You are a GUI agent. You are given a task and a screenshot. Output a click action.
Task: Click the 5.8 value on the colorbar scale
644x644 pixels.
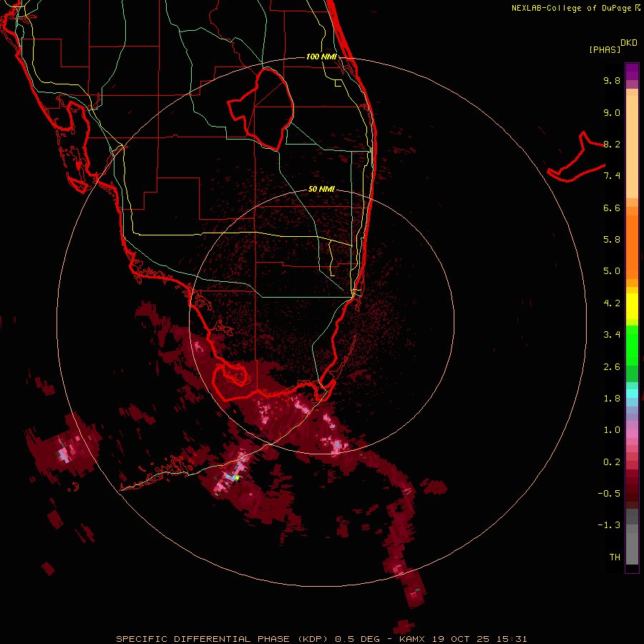[x=612, y=240]
